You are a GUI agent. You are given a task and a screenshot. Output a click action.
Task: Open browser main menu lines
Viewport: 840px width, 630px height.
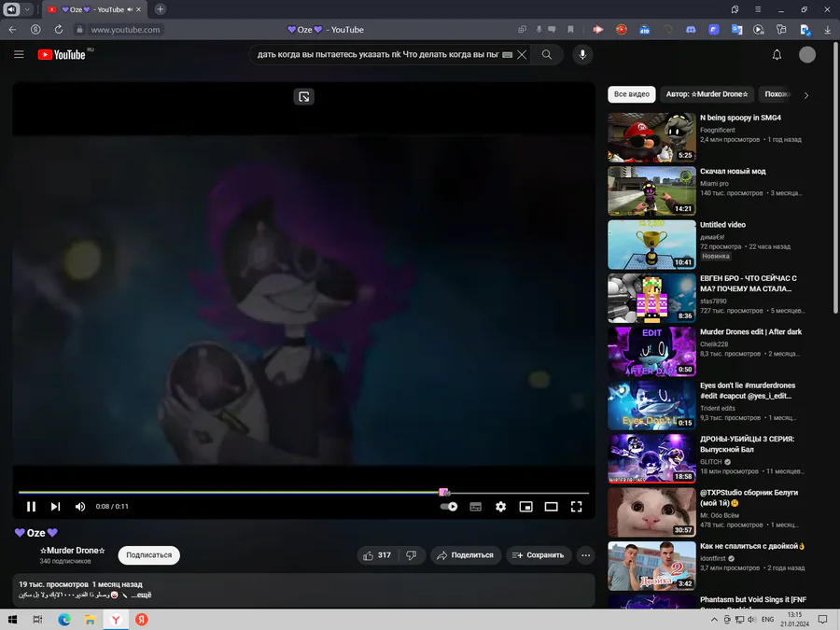coord(758,9)
